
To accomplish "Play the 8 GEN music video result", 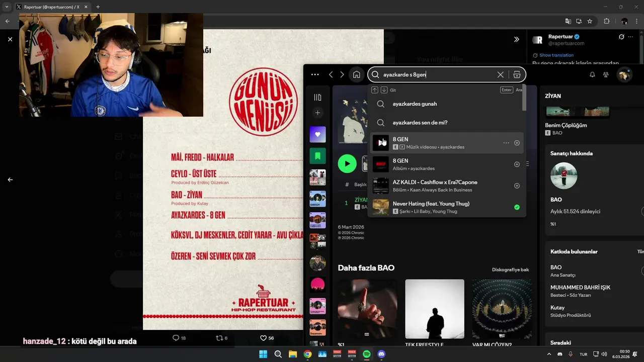I will pos(381,143).
